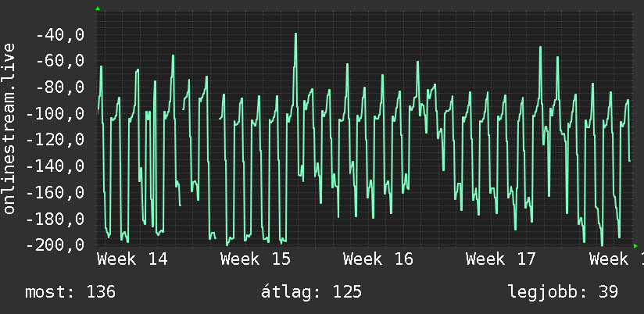
Task: Click the highest graph peak in Week 15
Action: click(295, 34)
